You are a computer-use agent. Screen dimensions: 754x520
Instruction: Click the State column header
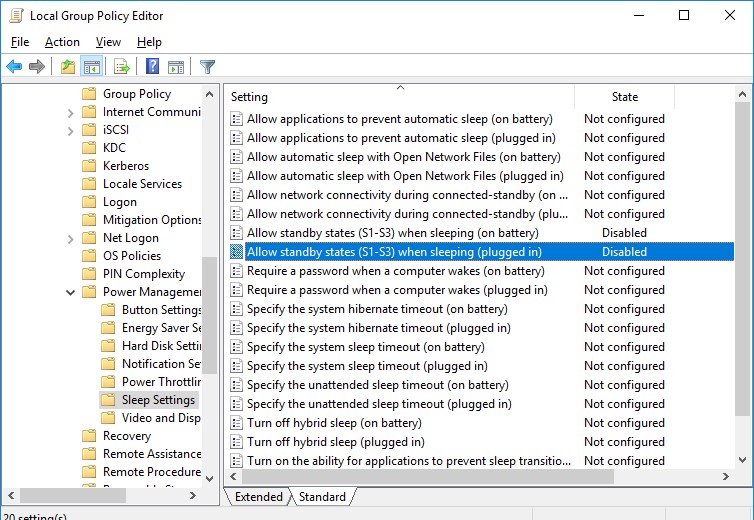click(624, 97)
